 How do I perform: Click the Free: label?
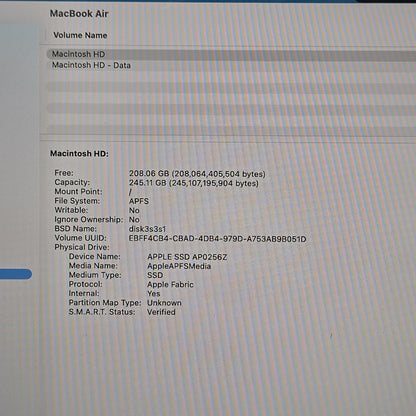pos(64,173)
